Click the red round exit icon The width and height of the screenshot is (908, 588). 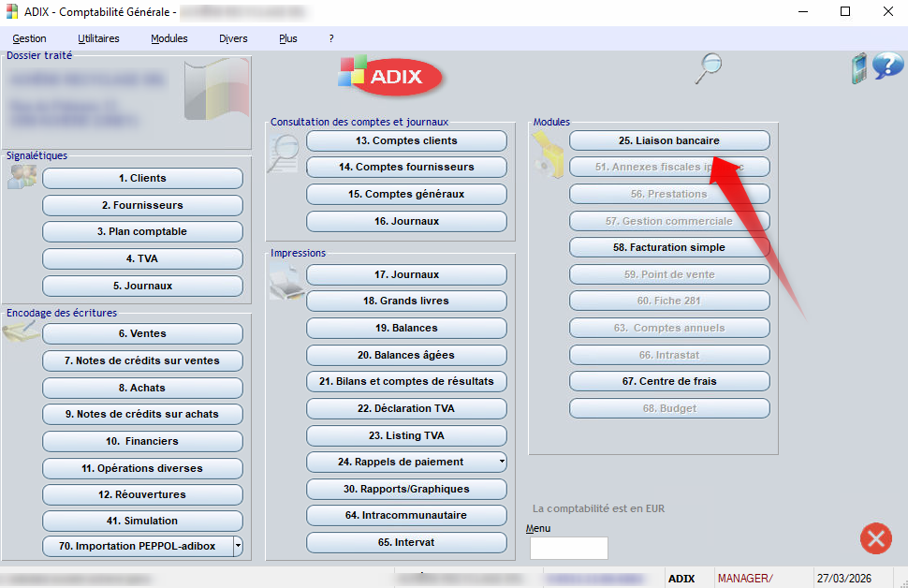875,537
